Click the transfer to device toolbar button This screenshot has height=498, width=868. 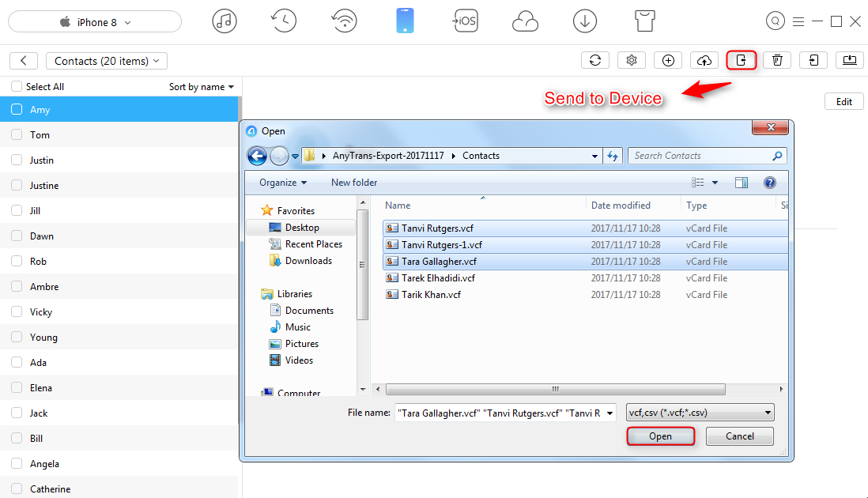(813, 60)
